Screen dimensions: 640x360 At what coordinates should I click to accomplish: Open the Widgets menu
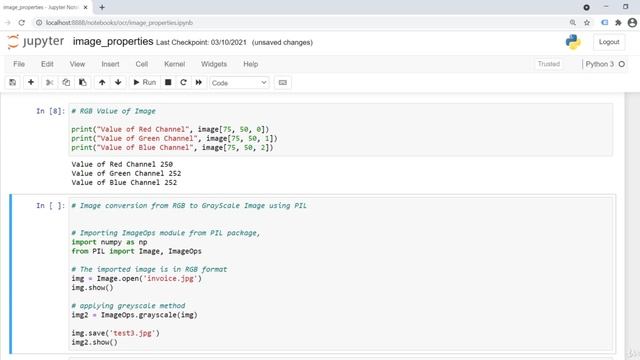click(213, 64)
